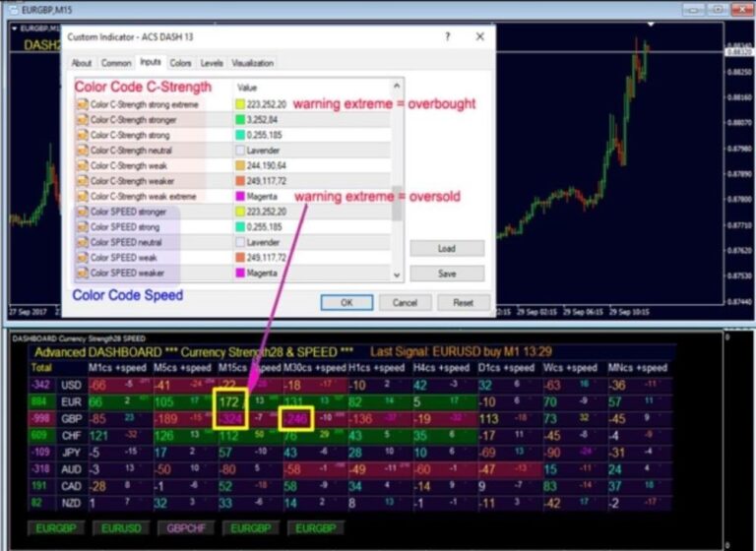The width and height of the screenshot is (756, 551).
Task: Select the Common tab
Action: [115, 63]
